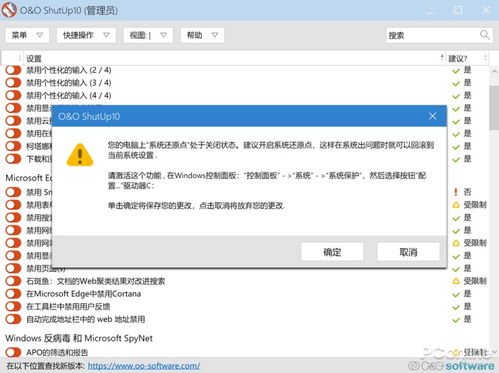Click the green checkmark for personalized input (2 / 4)
Screen dimensions: 499x373
pos(456,71)
